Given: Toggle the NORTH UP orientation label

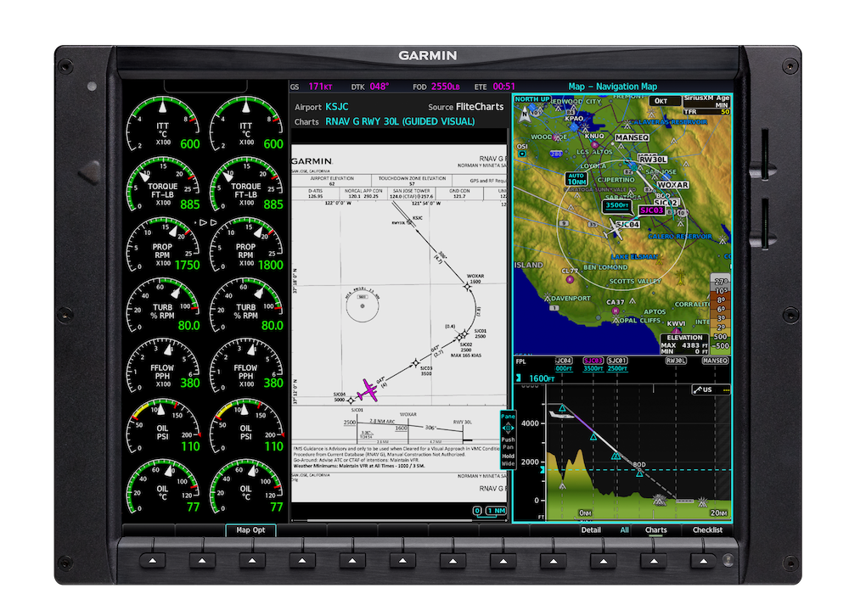Looking at the screenshot, I should (532, 98).
